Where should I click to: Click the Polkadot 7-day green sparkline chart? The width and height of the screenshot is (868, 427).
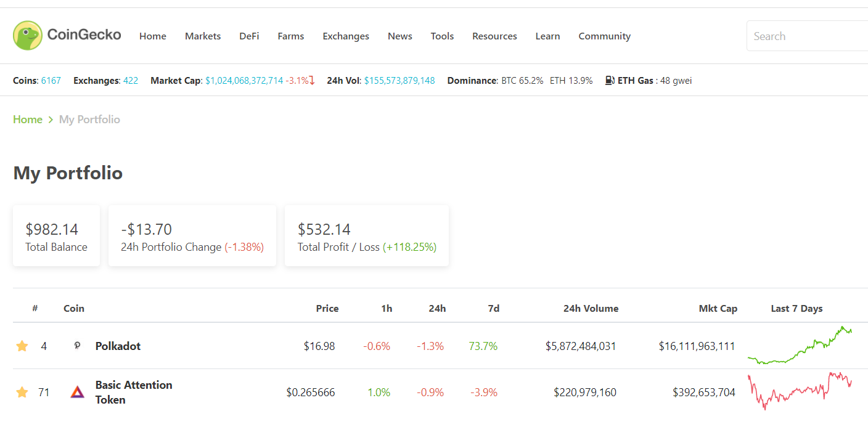coord(800,345)
